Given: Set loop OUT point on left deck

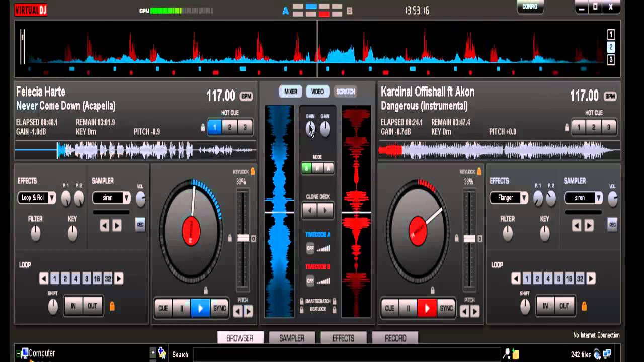Looking at the screenshot, I should pos(92,306).
